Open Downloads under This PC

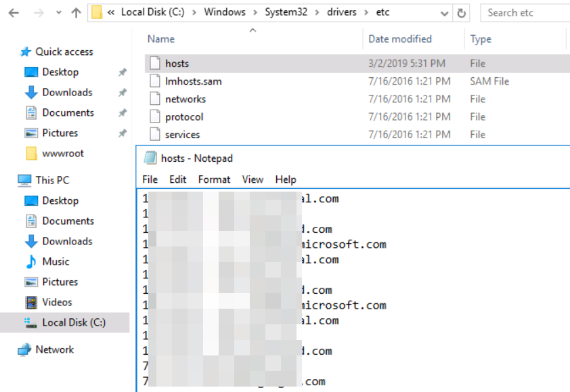pos(67,242)
